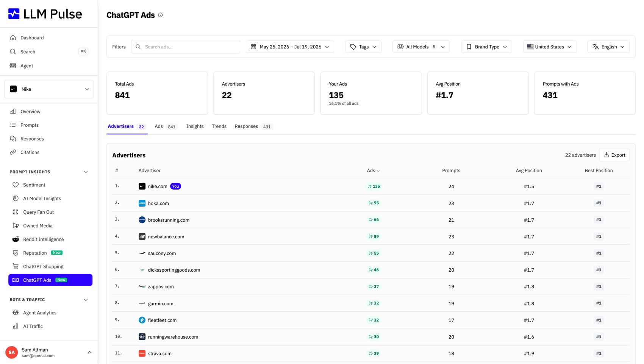644x364 pixels.
Task: Click the Total Ads summary card
Action: point(157,93)
